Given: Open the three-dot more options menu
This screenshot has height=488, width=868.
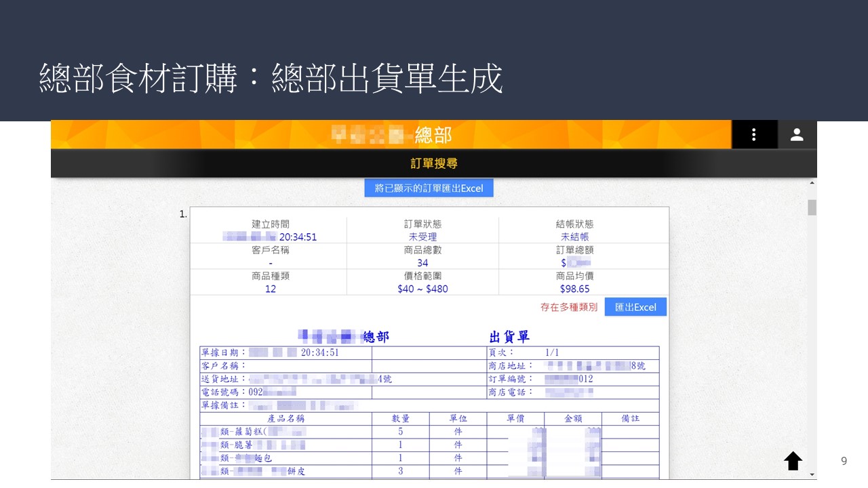Looking at the screenshot, I should point(753,135).
